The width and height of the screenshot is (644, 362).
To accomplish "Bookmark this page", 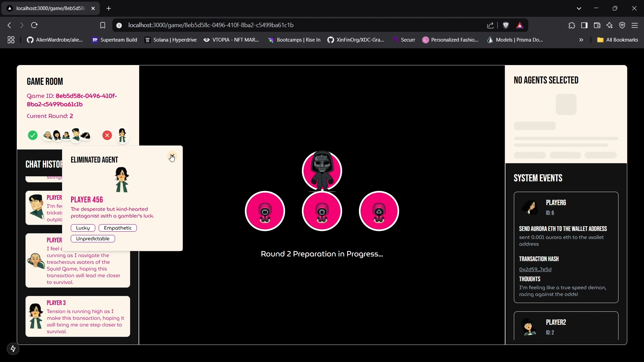I will [x=103, y=25].
